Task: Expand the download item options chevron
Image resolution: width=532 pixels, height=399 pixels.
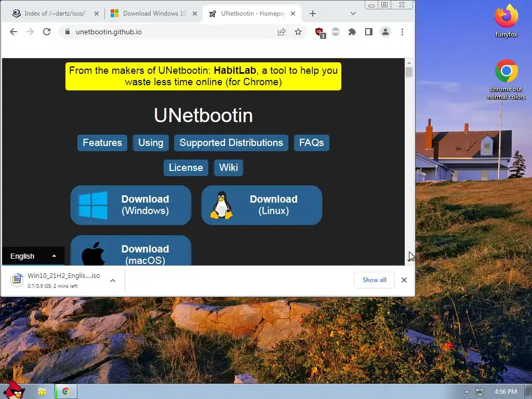Action: pyautogui.click(x=113, y=281)
